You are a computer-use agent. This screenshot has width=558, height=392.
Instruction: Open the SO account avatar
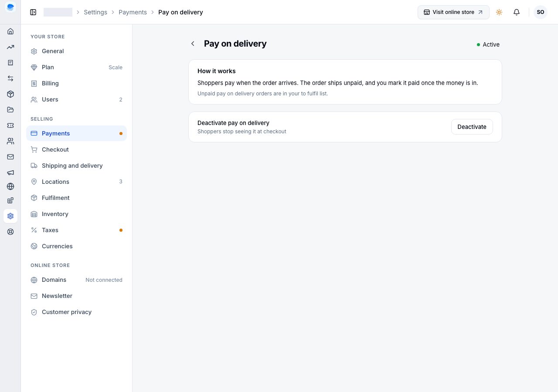pos(541,12)
